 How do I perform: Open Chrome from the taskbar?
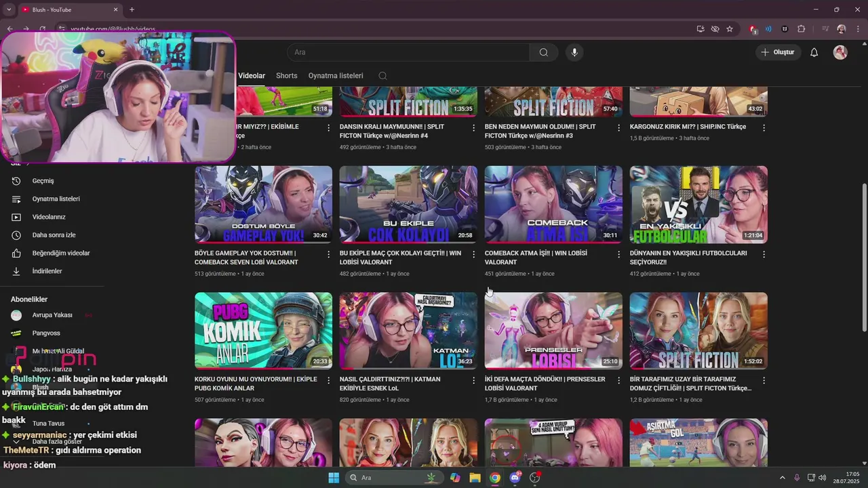tap(495, 478)
